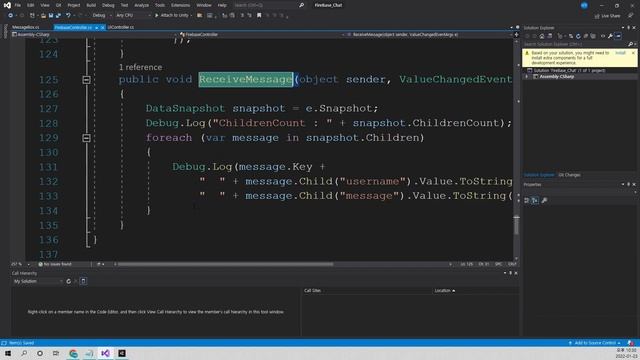
Task: Click the Refresh icon in Solution Explorer
Action: [578, 36]
